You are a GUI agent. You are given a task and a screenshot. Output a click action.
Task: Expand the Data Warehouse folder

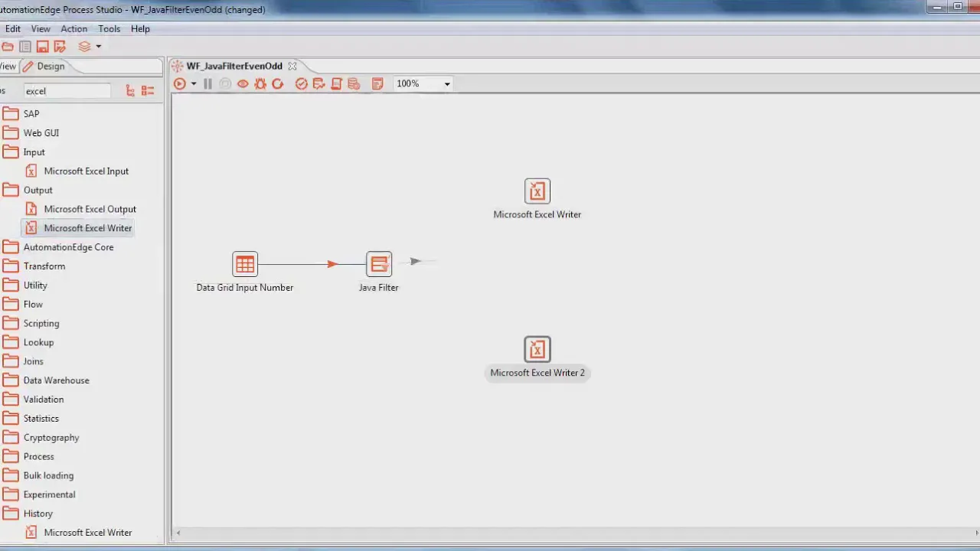click(x=46, y=380)
